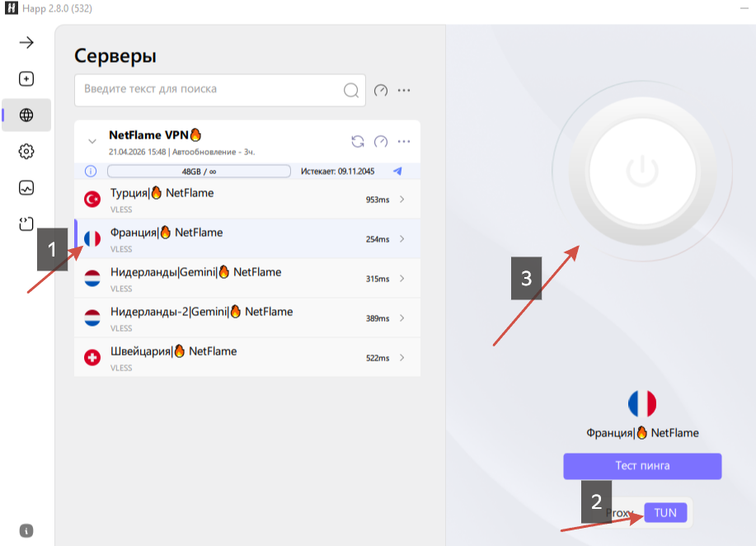
Task: Select the Франция| NetFlame server row
Action: pos(247,238)
